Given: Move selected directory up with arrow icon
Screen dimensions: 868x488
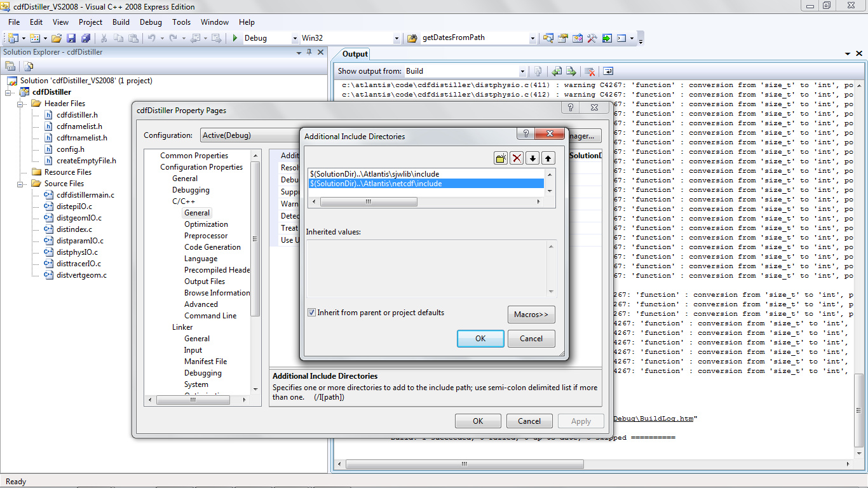Looking at the screenshot, I should [548, 158].
